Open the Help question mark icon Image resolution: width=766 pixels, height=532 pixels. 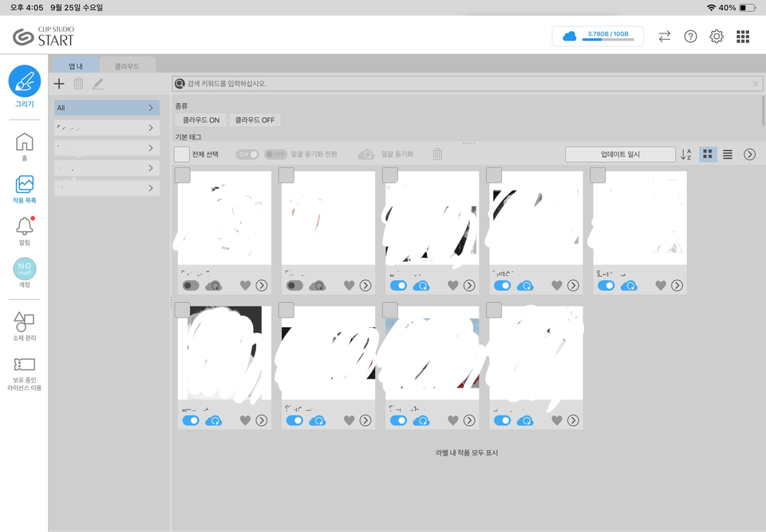click(690, 36)
